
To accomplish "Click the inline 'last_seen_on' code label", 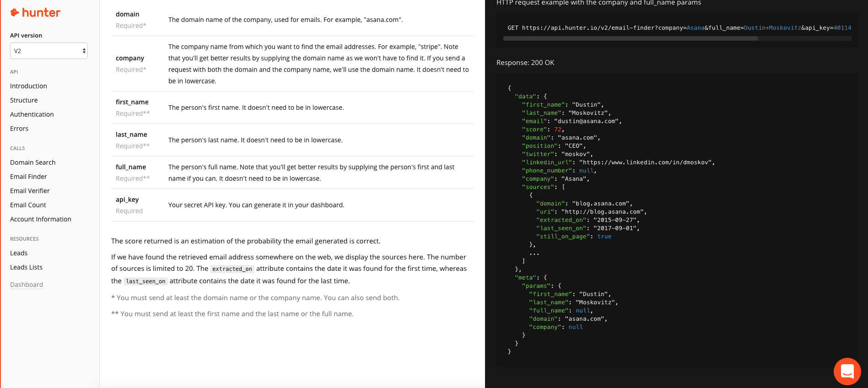I will 146,281.
